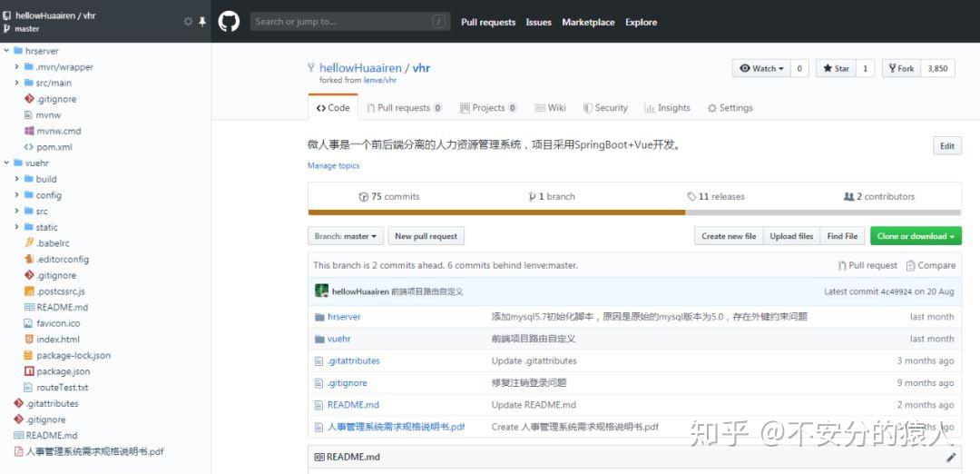Expand the build folder in tree
The width and height of the screenshot is (980, 474).
pos(17,179)
